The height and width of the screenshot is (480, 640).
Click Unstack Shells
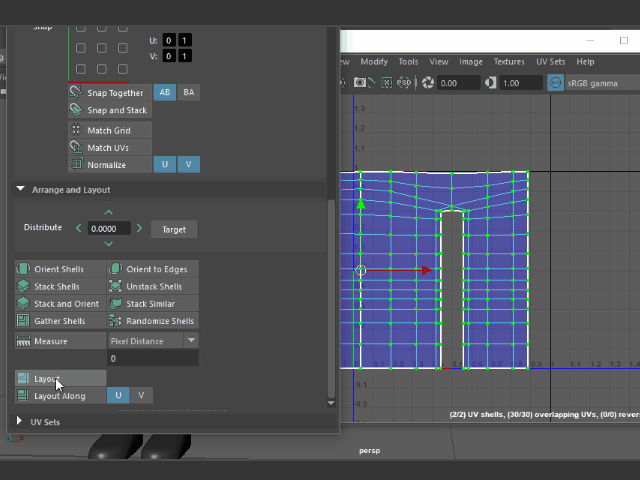pyautogui.click(x=152, y=287)
